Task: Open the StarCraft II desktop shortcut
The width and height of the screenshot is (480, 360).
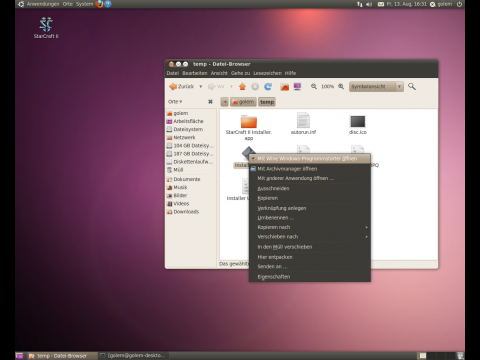Action: pos(46,27)
